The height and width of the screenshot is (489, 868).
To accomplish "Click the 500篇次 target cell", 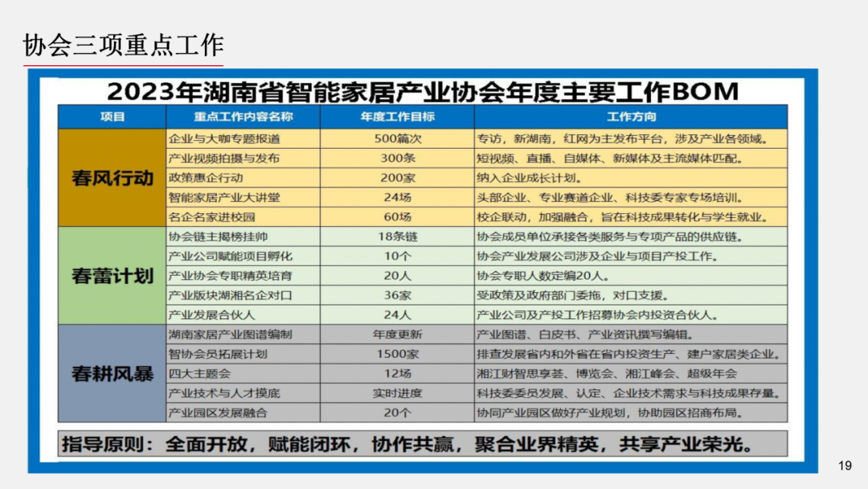I will point(397,139).
